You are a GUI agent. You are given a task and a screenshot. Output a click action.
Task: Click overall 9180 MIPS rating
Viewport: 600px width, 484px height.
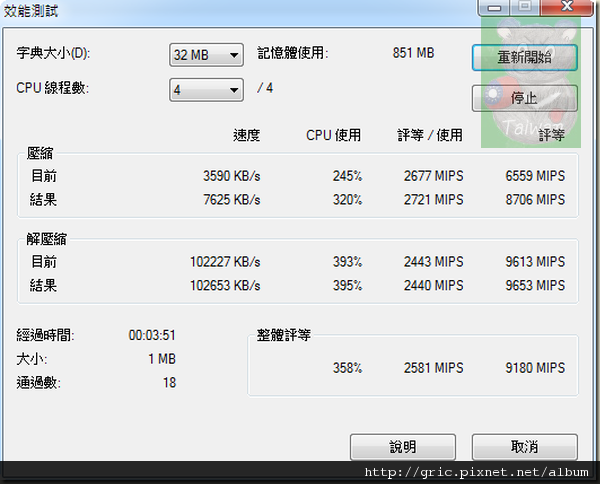coord(535,368)
